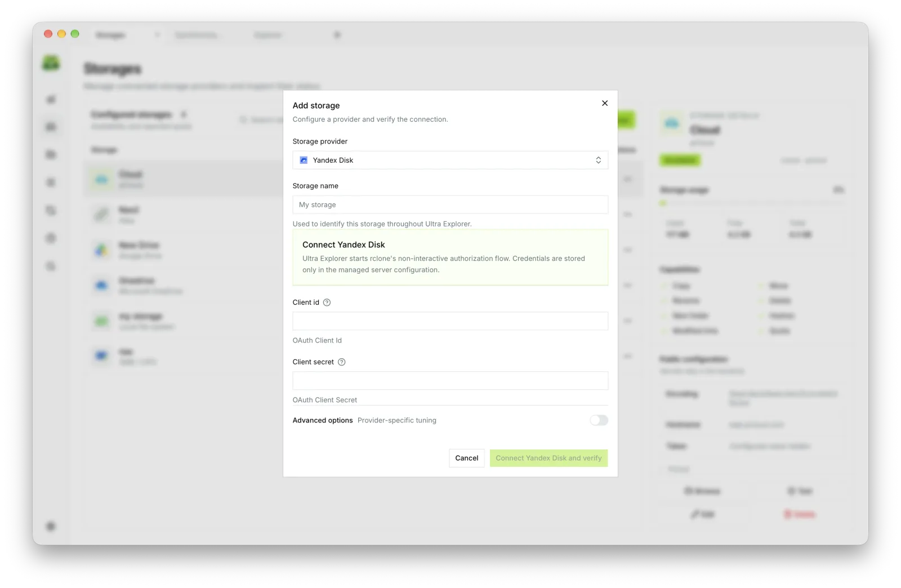This screenshot has height=588, width=901.
Task: Click the 'Add storage' dialog title
Action: click(x=316, y=105)
